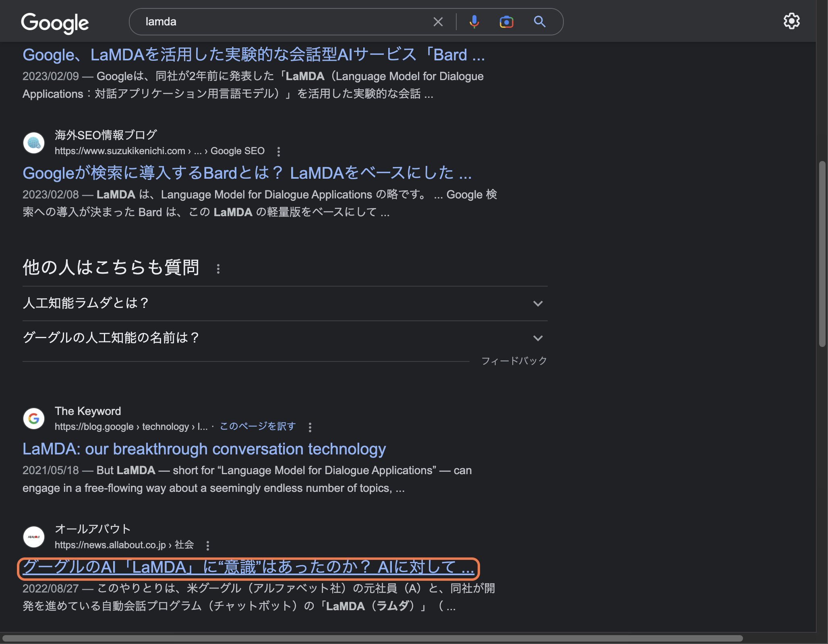Open three-dot menu for news.allabout.co.jp result

tap(208, 546)
